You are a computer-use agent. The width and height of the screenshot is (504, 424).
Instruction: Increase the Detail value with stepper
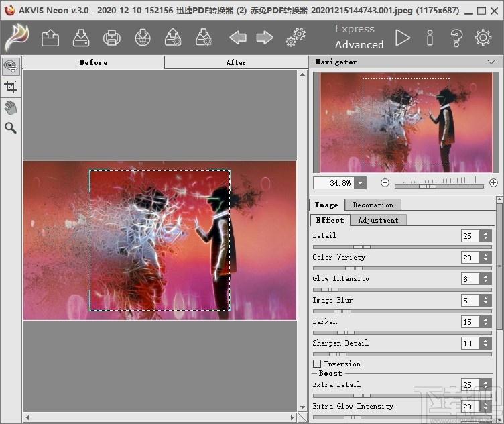pos(487,233)
